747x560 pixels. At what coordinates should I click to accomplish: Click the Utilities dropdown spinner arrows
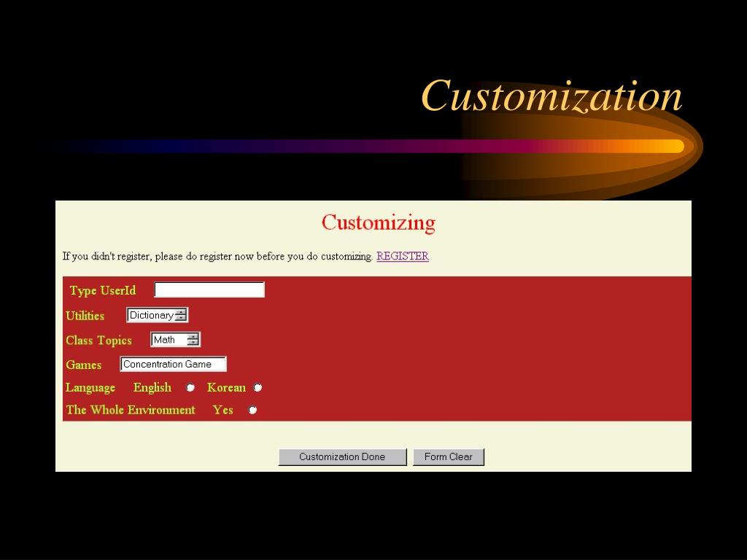tap(181, 315)
